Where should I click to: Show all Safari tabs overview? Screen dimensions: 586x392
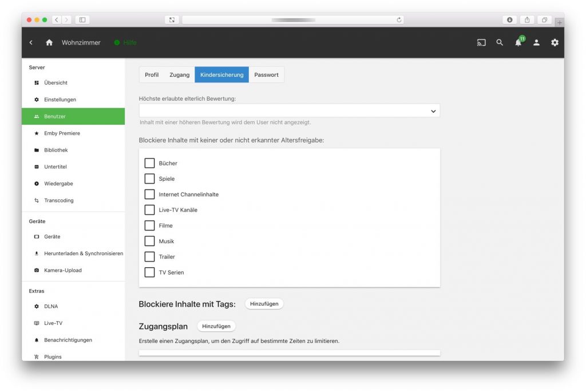pyautogui.click(x=545, y=20)
